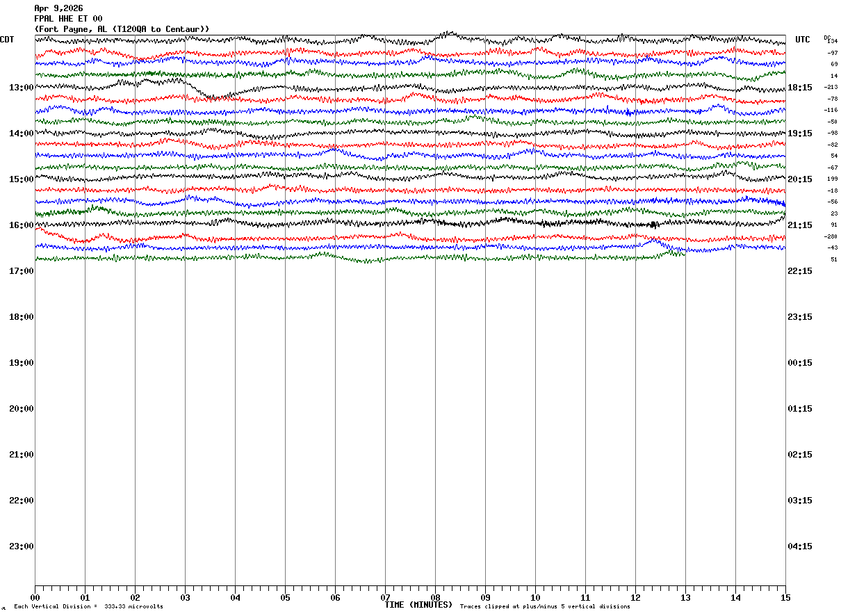Select the 17:00 CDT time label

point(22,271)
